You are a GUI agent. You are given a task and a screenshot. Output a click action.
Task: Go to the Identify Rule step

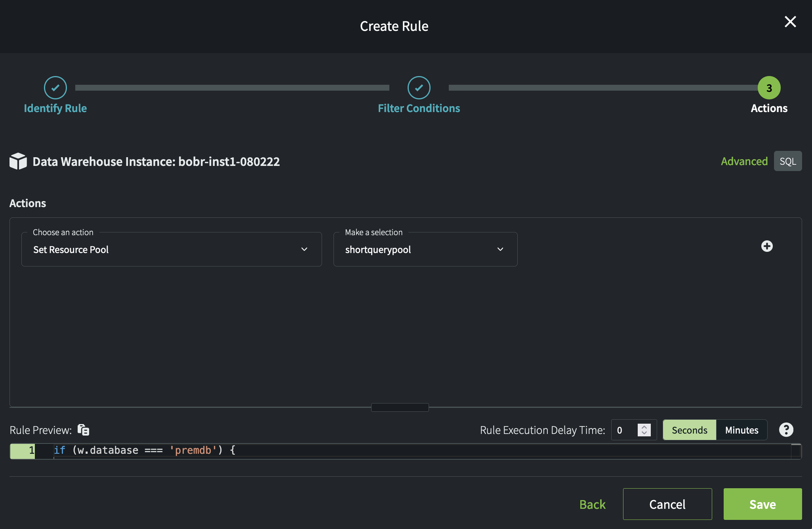55,108
